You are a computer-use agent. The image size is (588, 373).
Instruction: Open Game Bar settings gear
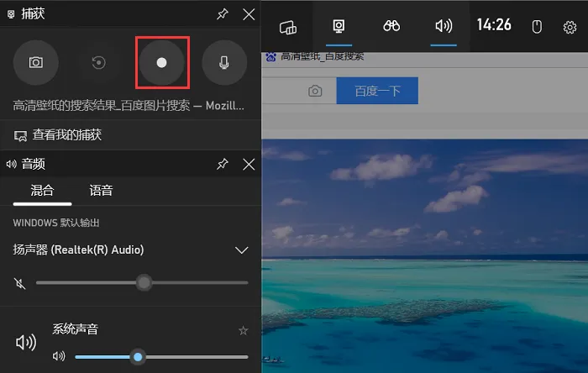coord(570,27)
